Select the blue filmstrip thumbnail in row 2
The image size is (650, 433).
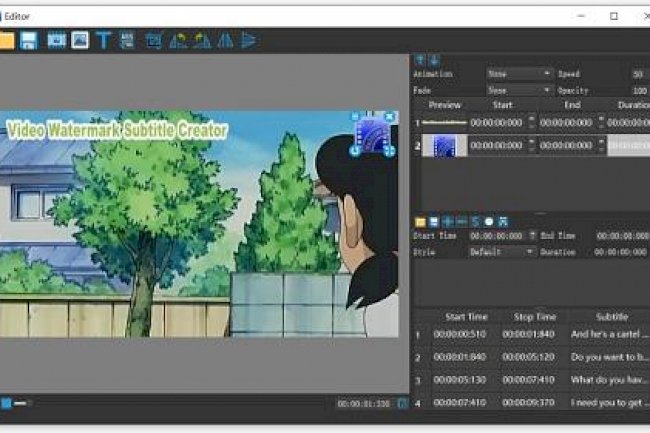pyautogui.click(x=444, y=145)
